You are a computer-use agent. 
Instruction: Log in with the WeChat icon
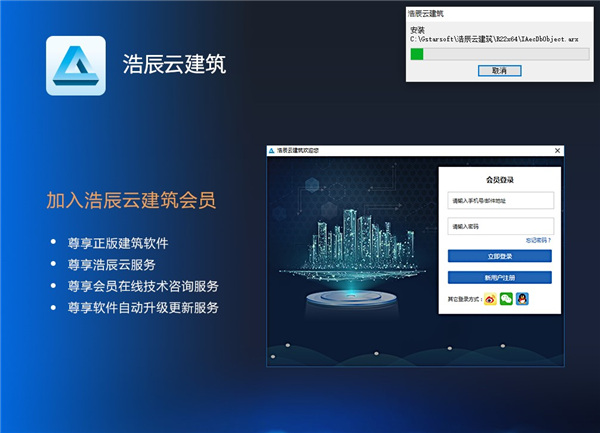tap(506, 299)
